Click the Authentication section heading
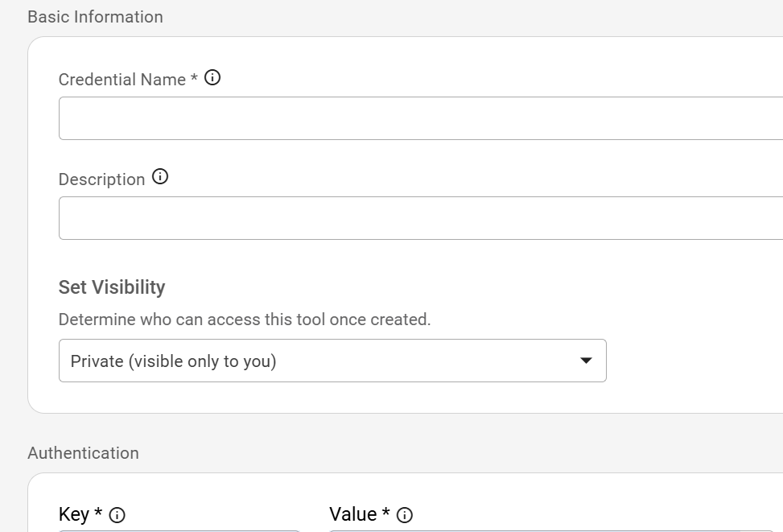783x532 pixels. 83,453
